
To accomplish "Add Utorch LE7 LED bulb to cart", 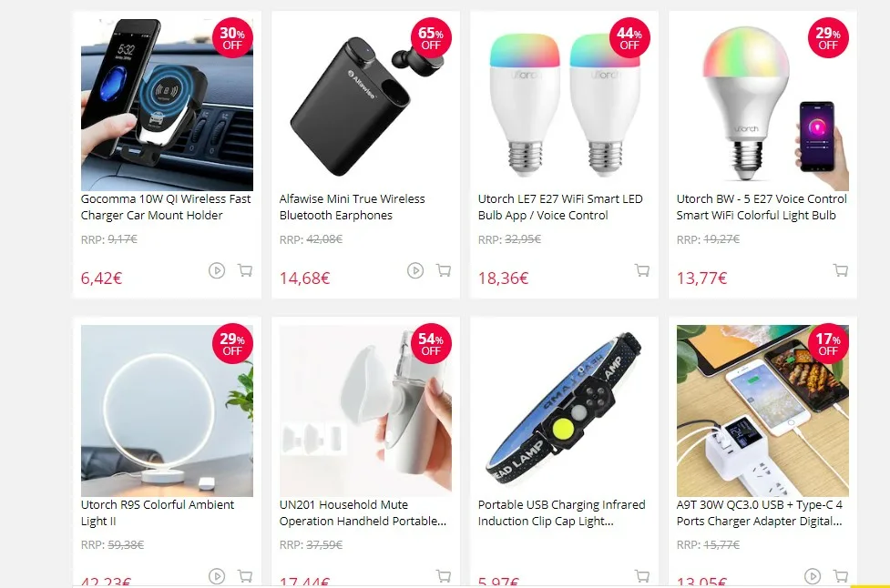I will click(x=642, y=270).
